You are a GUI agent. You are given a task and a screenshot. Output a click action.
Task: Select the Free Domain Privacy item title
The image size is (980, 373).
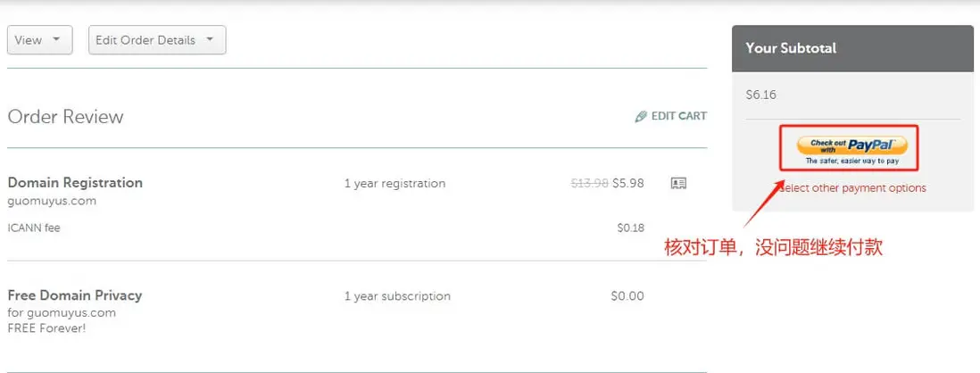click(75, 295)
